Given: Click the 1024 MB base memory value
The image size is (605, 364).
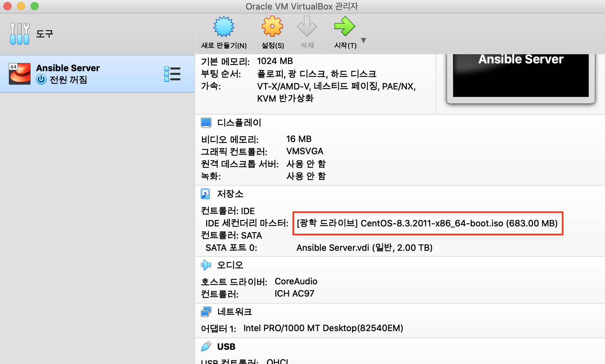Looking at the screenshot, I should tap(275, 61).
